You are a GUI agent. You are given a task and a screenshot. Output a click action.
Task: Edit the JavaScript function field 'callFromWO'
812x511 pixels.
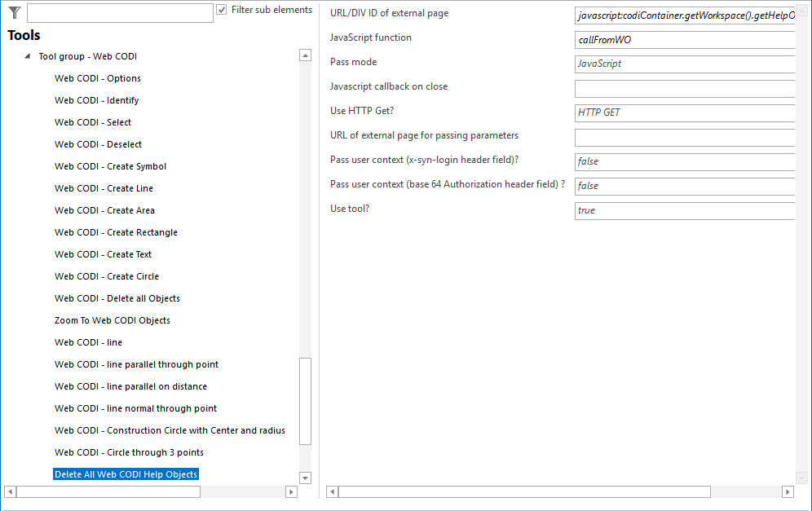click(x=685, y=39)
